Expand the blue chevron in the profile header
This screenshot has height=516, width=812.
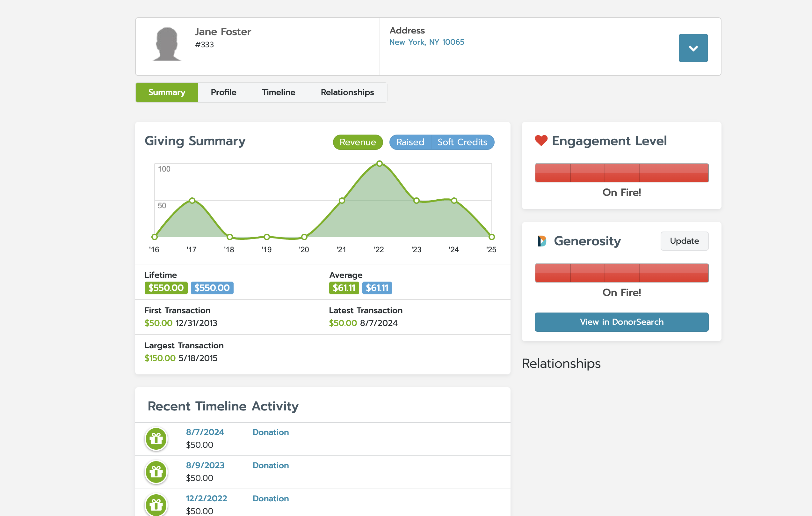coord(693,48)
